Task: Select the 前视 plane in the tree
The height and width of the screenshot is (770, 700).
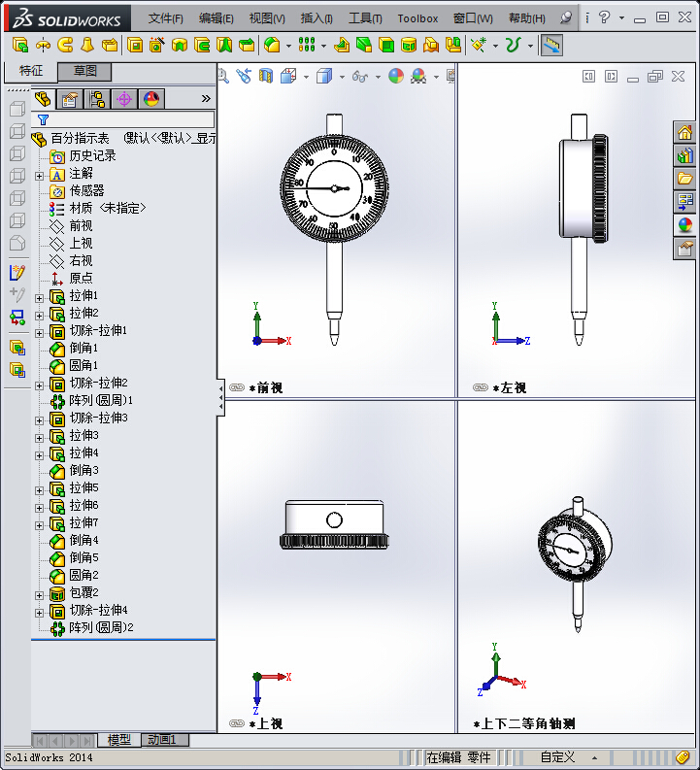Action: click(x=71, y=226)
